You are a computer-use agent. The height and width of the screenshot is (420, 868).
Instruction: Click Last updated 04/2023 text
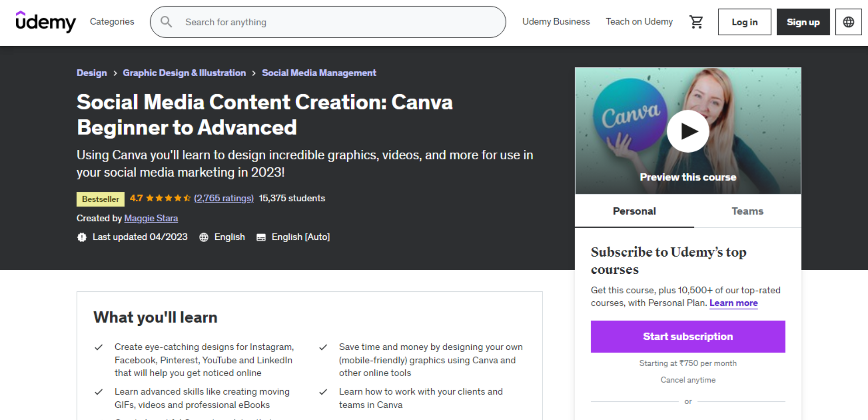140,237
